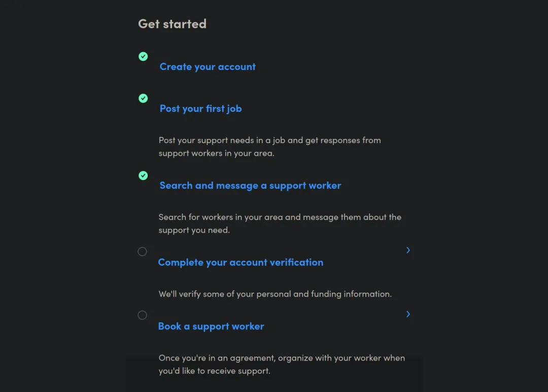Click the 'We'll verify some of your personal' text
Image resolution: width=548 pixels, height=392 pixels.
coord(275,294)
